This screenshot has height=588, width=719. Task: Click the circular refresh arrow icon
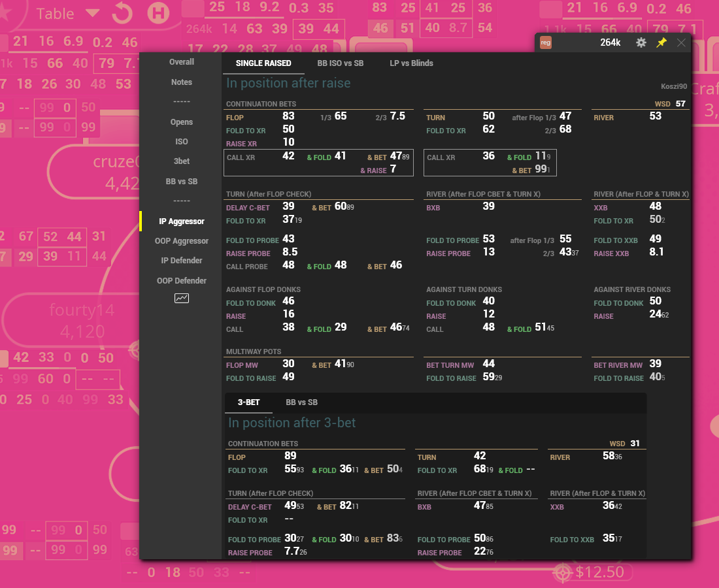pos(122,12)
